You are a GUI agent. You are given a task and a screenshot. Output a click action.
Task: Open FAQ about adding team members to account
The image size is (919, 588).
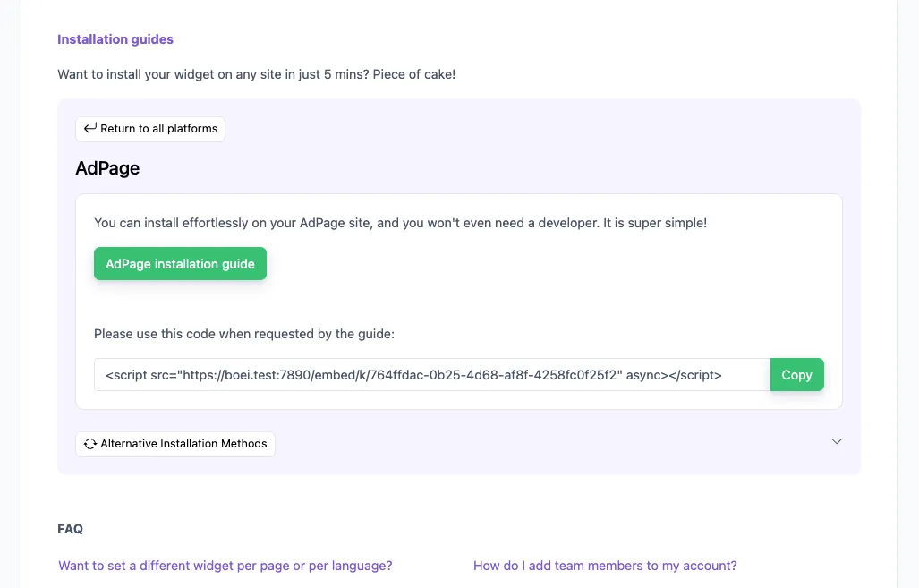click(605, 565)
